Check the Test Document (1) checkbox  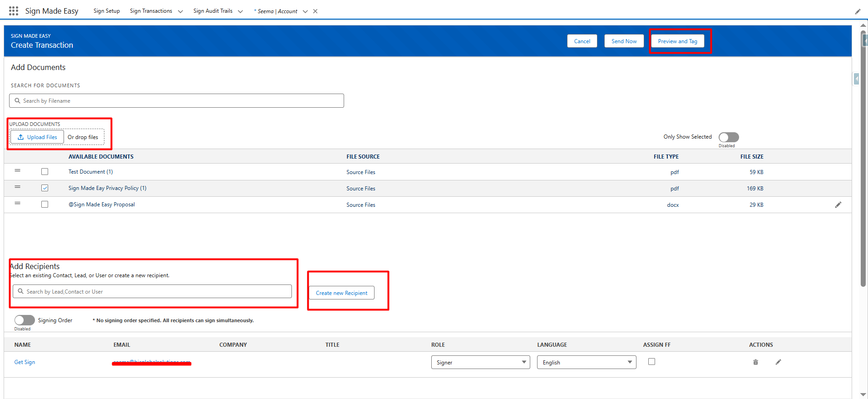(44, 172)
